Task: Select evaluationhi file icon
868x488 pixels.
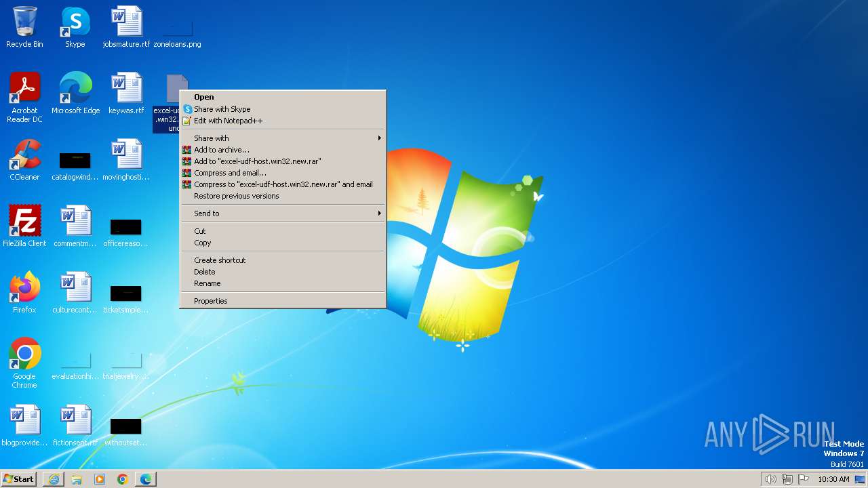Action: pos(75,366)
